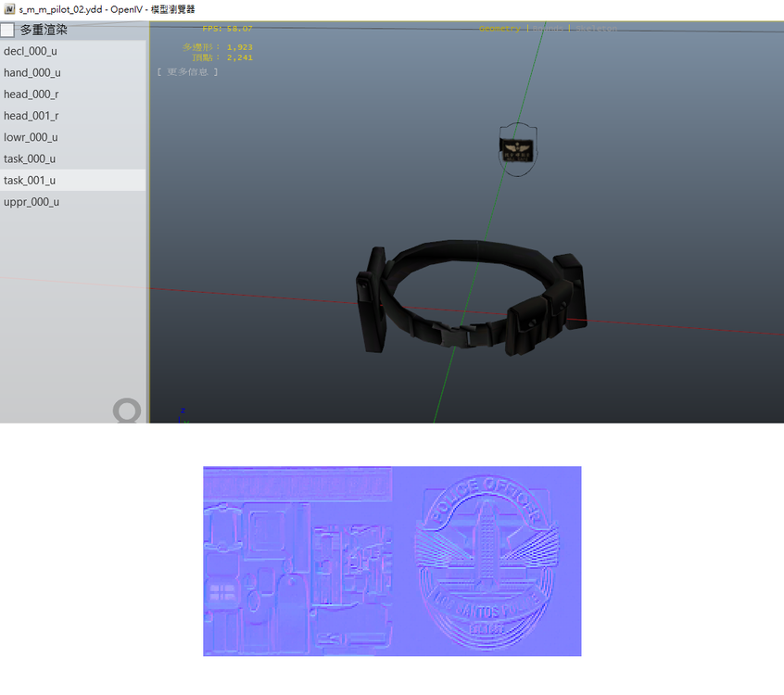Click the 多邊形 1,923 polygon count

(218, 47)
